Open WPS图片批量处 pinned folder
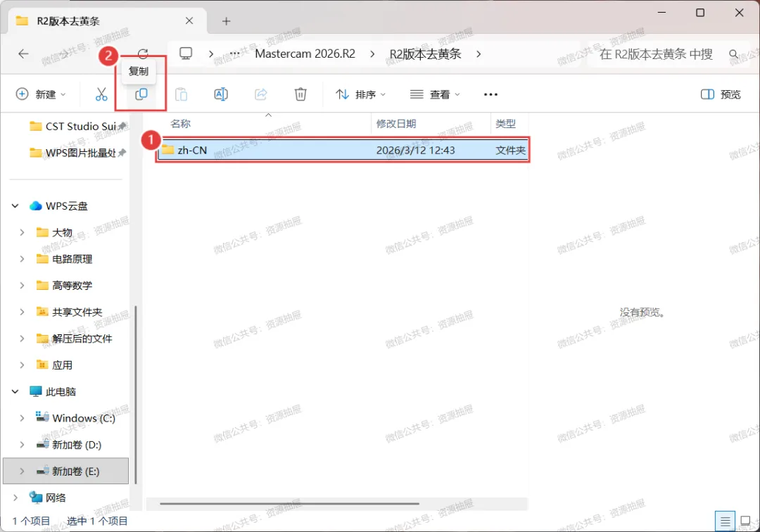This screenshot has height=532, width=760. click(x=77, y=153)
